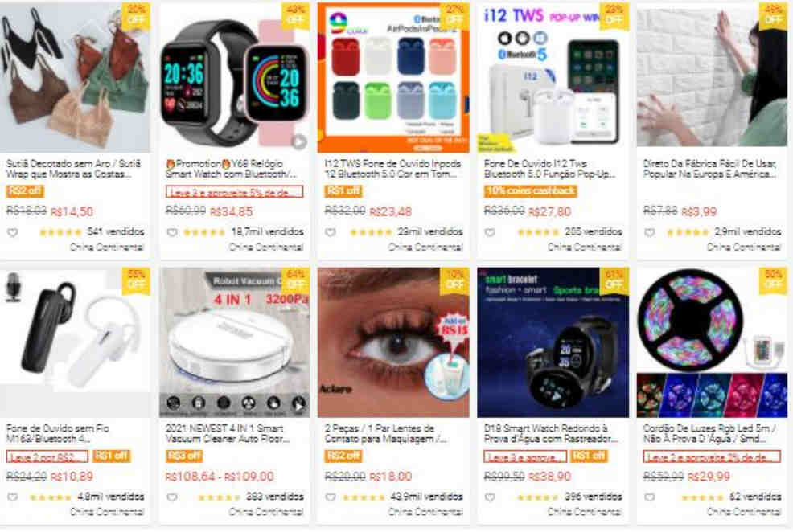Open the gray eye contact lens image
The width and height of the screenshot is (793, 532).
[393, 342]
